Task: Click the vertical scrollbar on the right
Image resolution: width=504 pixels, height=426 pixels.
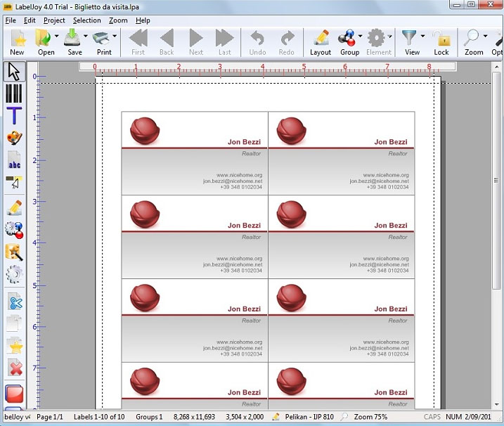Action: pyautogui.click(x=497, y=211)
